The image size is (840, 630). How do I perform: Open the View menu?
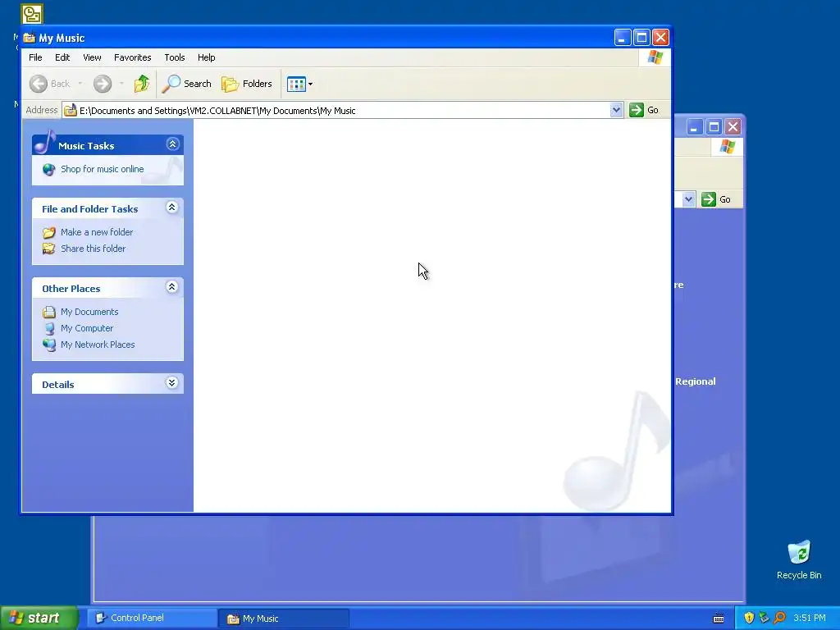92,57
